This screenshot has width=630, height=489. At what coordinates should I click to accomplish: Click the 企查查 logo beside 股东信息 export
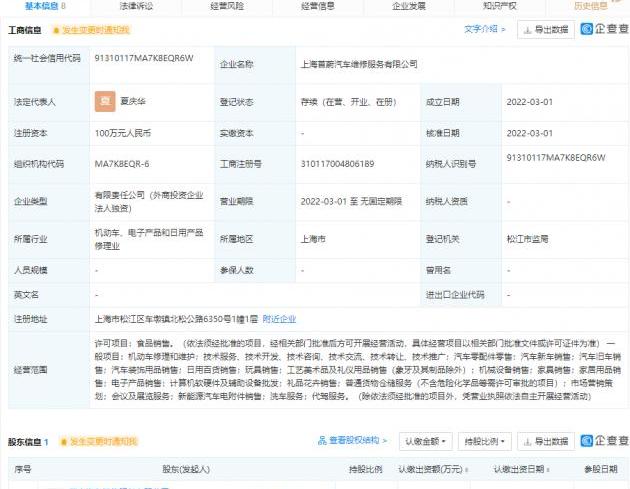[x=604, y=441]
